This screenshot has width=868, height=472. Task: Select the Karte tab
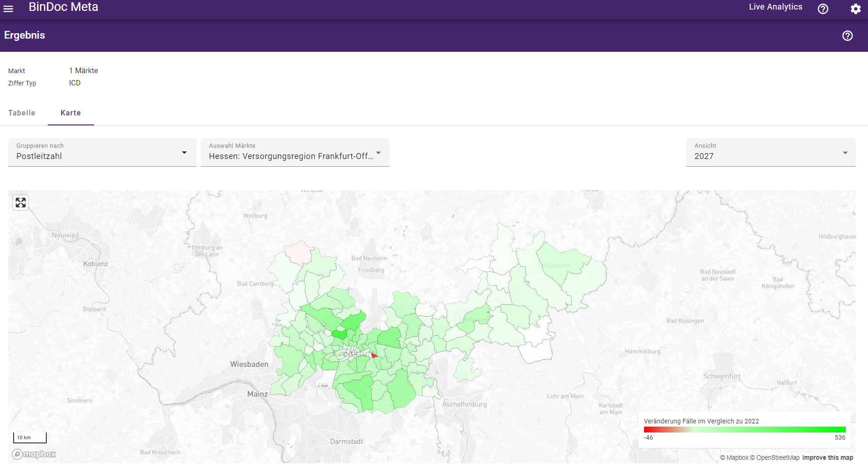pos(71,113)
